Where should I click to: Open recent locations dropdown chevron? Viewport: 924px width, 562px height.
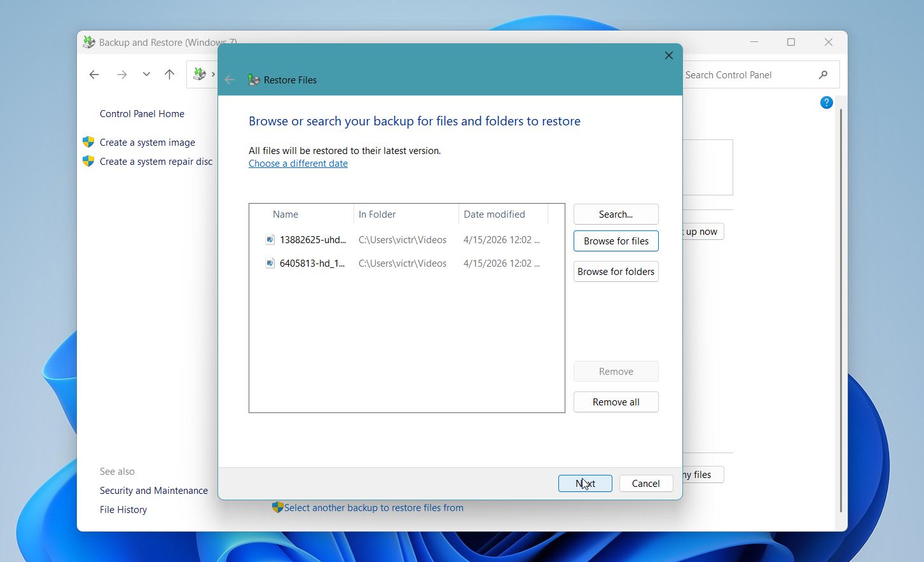click(146, 75)
